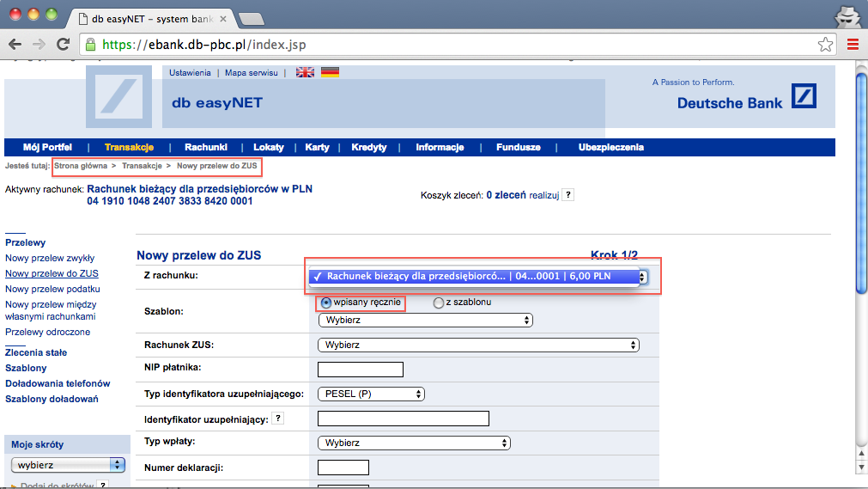This screenshot has height=489, width=868.
Task: Open the Moje skróty 'wybierz' dropdown
Action: [68, 465]
